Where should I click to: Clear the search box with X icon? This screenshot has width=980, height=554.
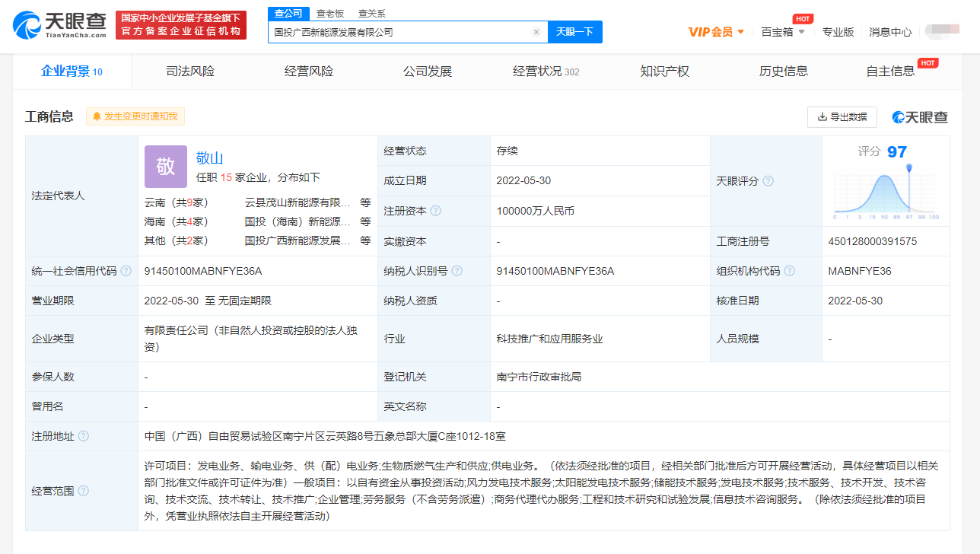tap(536, 32)
